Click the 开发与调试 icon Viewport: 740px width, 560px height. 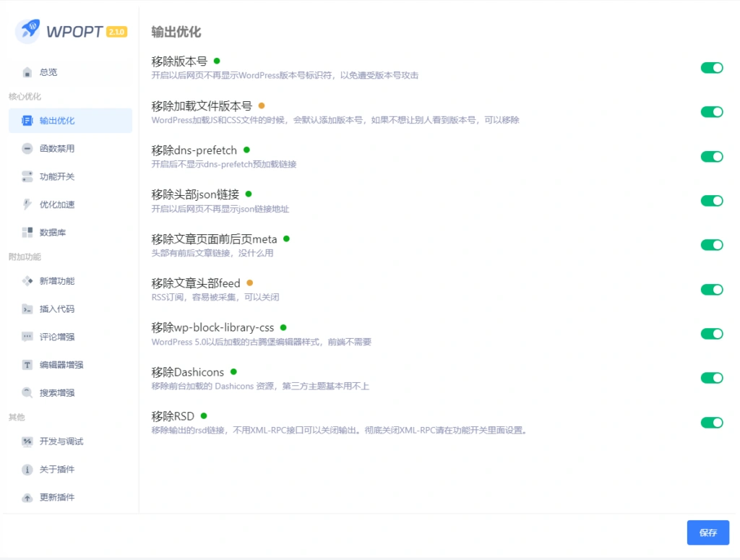(27, 441)
